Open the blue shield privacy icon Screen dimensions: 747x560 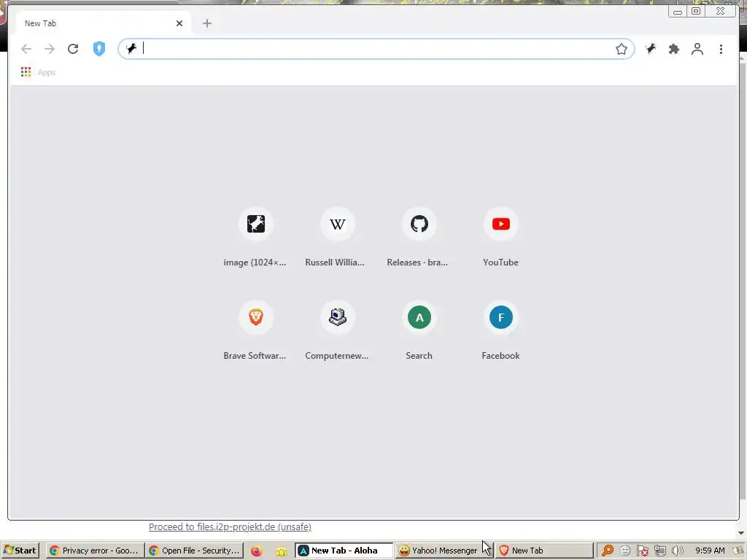[99, 49]
